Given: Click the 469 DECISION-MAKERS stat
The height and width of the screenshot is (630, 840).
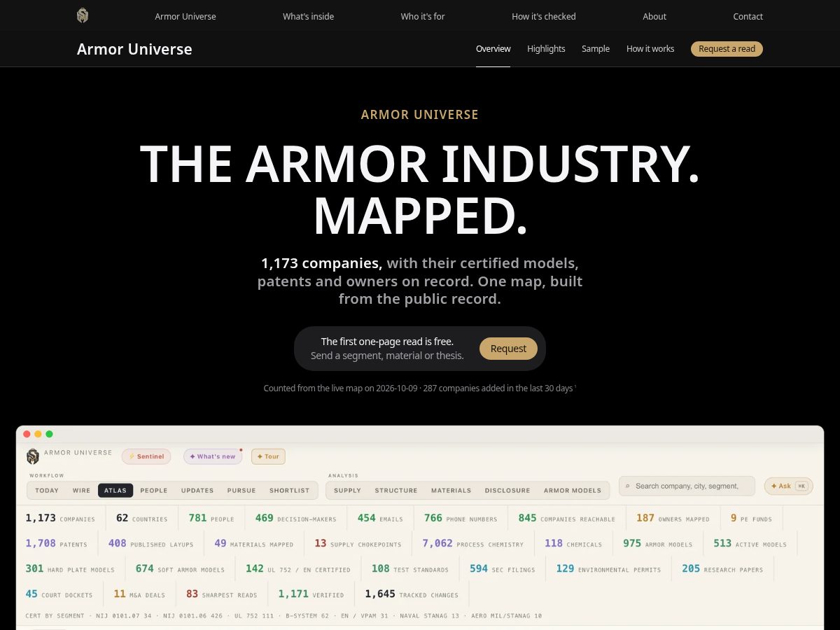Looking at the screenshot, I should [x=295, y=519].
